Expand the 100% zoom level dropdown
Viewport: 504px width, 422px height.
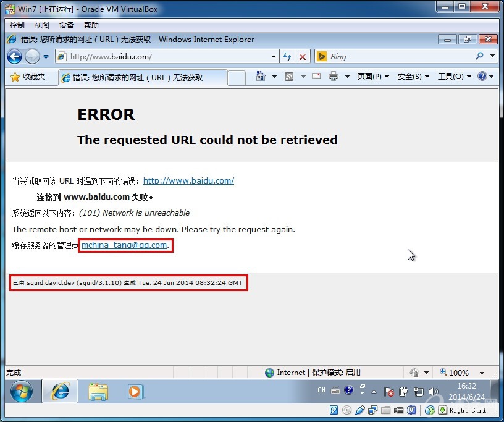click(482, 373)
